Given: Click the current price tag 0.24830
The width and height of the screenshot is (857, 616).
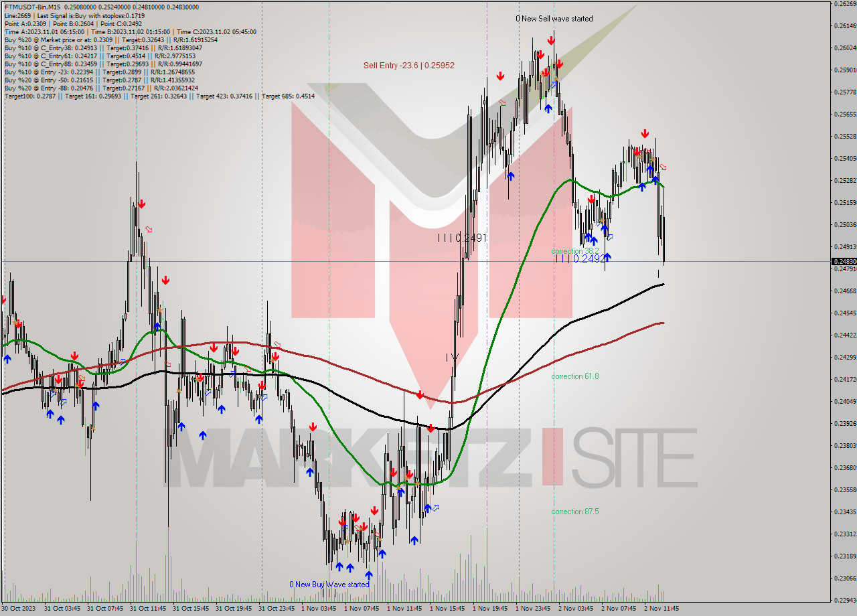Looking at the screenshot, I should 844,261.
